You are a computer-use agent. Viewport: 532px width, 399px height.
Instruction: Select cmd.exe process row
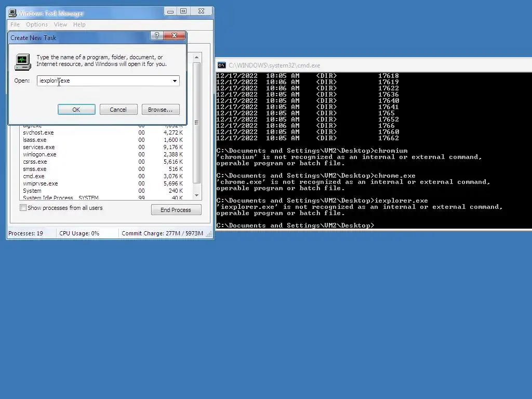pyautogui.click(x=103, y=176)
